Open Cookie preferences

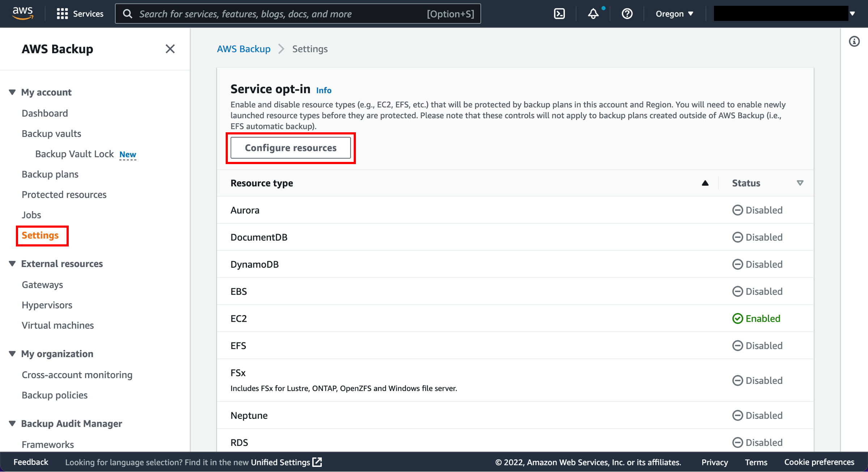819,462
